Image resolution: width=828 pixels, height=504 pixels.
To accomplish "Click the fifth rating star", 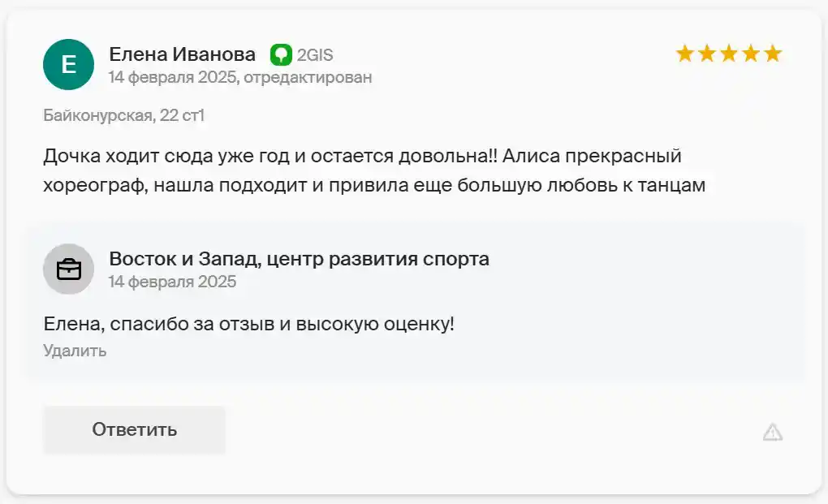I will 773,54.
